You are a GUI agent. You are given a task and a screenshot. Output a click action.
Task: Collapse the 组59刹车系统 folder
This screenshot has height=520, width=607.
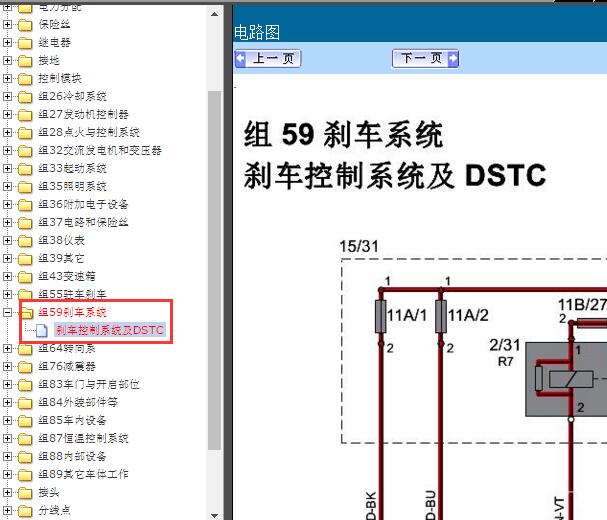point(7,312)
